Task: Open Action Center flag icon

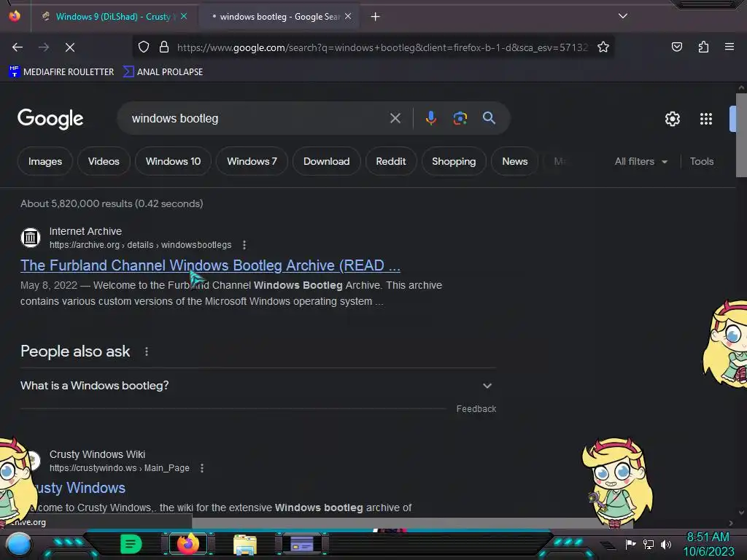Action: [x=630, y=544]
